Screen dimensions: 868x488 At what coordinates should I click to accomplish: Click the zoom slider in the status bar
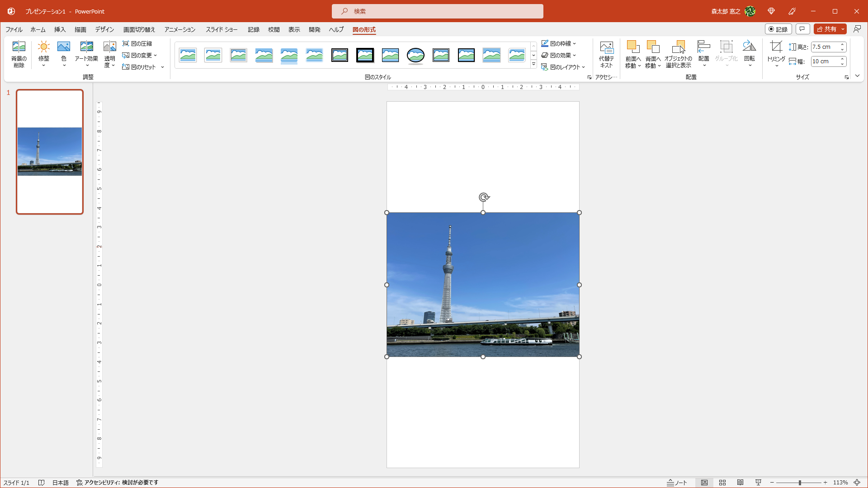click(x=799, y=483)
